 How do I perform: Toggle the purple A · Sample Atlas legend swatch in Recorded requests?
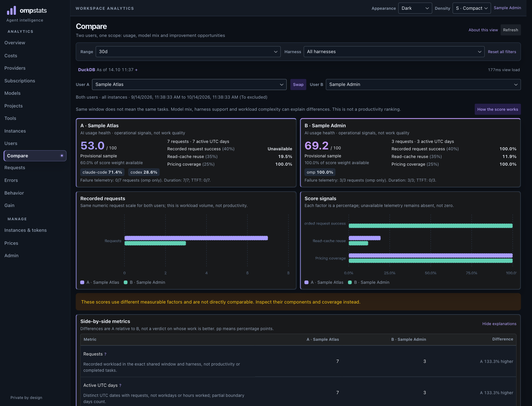pos(82,283)
